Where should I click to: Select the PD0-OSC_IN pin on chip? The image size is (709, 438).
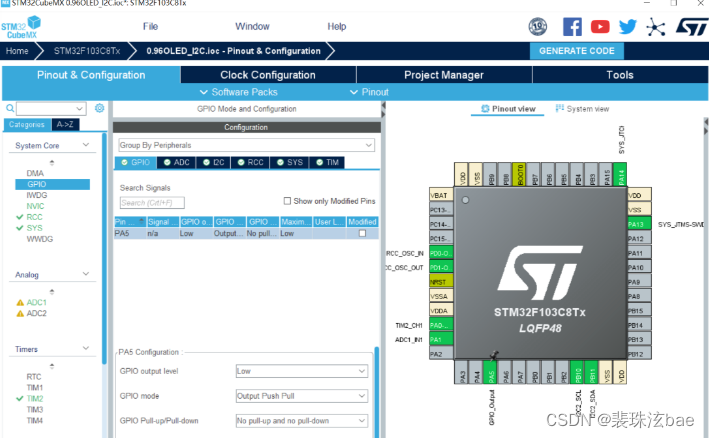click(441, 253)
